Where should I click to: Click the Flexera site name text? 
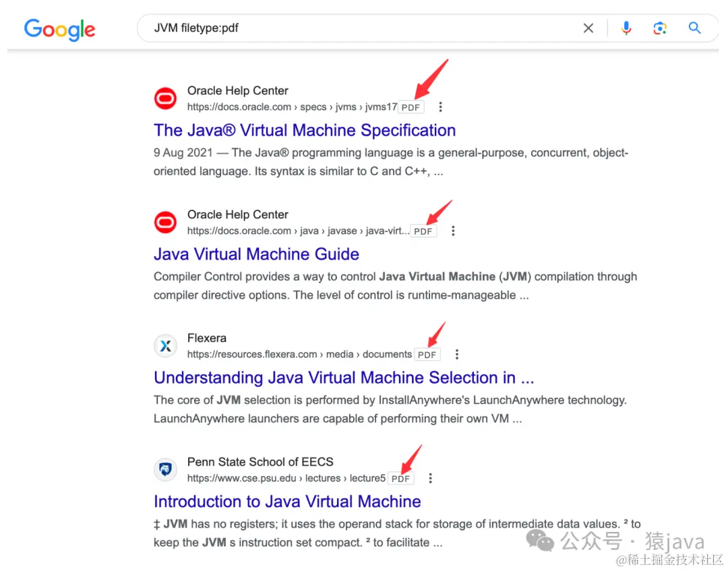(207, 338)
